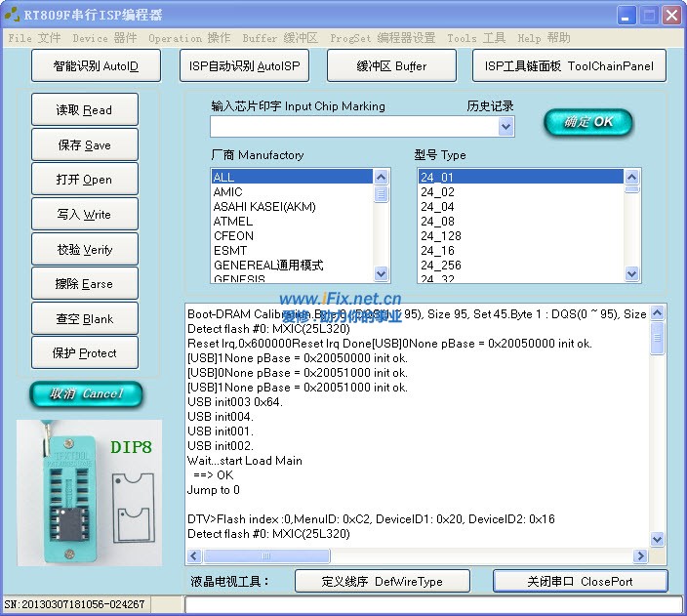Open the Operation 操作 menu
Viewport: 687px width, 616px height.
click(189, 38)
